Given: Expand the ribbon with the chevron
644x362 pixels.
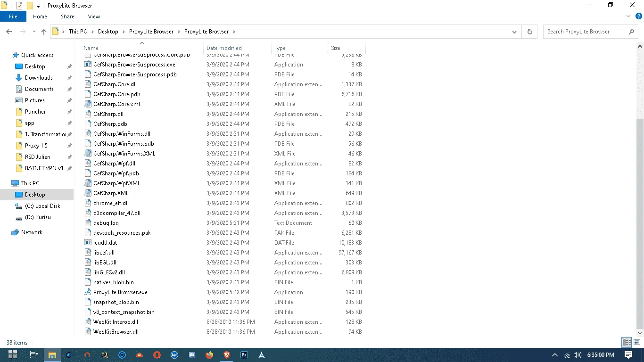Looking at the screenshot, I should [x=628, y=16].
